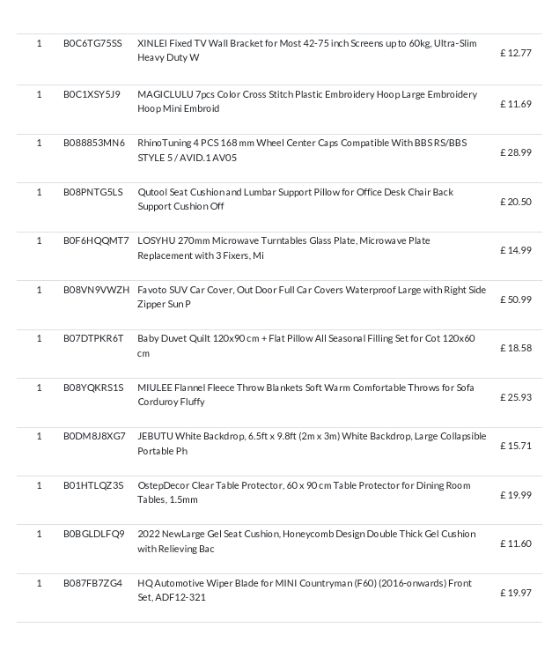Open HQ Automotive Wiper Blade item
Screen dimensions: 552x650
click(304, 590)
